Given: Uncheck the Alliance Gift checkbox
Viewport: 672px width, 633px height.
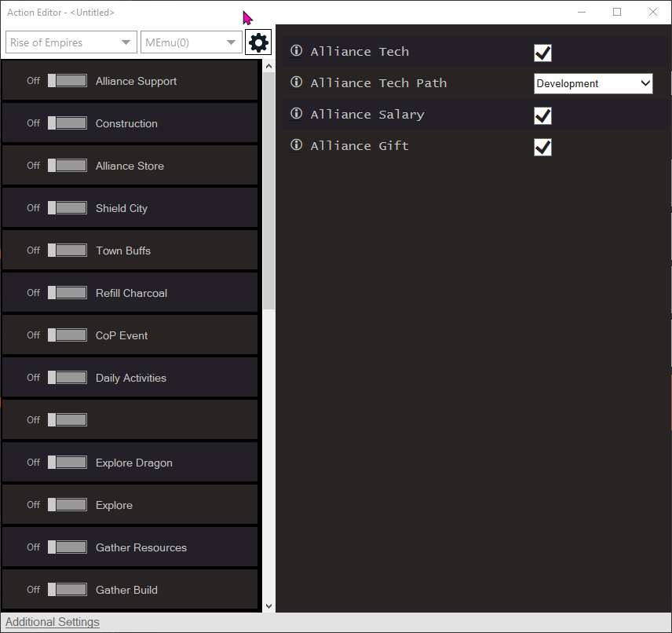Looking at the screenshot, I should point(542,147).
